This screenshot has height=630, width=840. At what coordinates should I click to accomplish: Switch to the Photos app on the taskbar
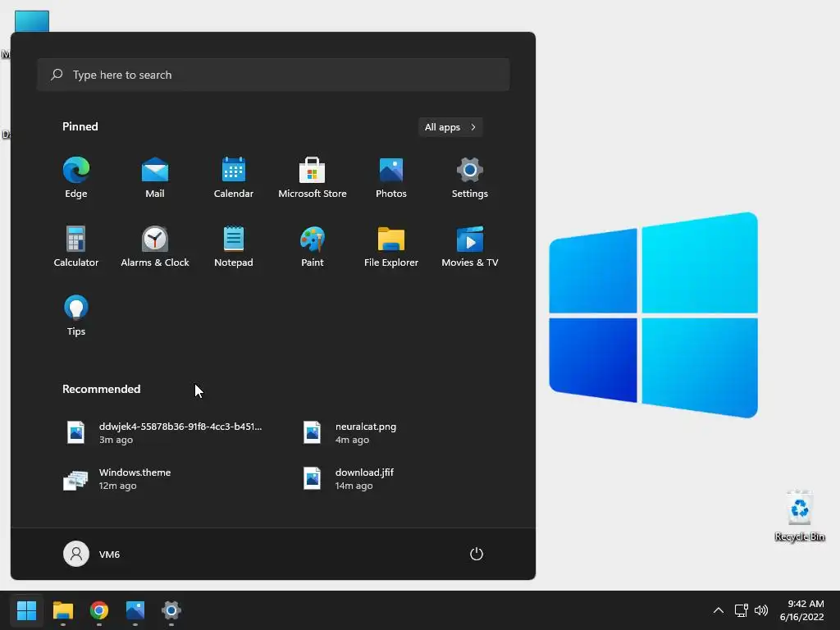tap(135, 610)
